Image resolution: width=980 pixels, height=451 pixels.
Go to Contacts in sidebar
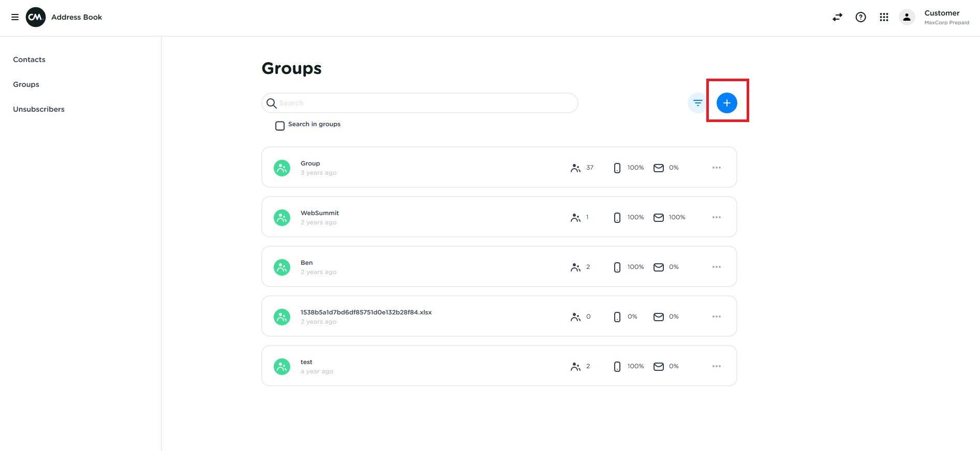tap(29, 59)
